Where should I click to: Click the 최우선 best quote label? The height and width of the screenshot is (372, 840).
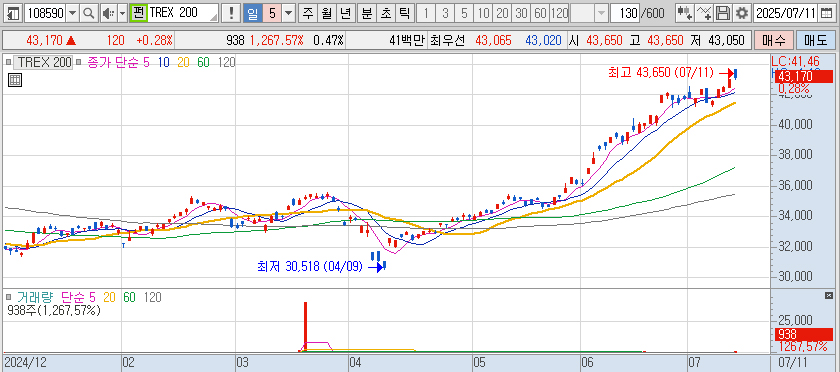coord(447,40)
